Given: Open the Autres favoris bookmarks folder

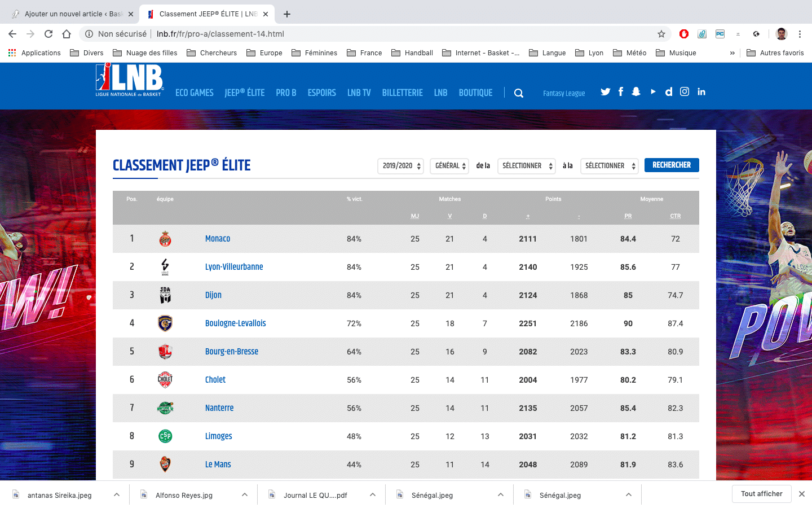Looking at the screenshot, I should coord(775,53).
